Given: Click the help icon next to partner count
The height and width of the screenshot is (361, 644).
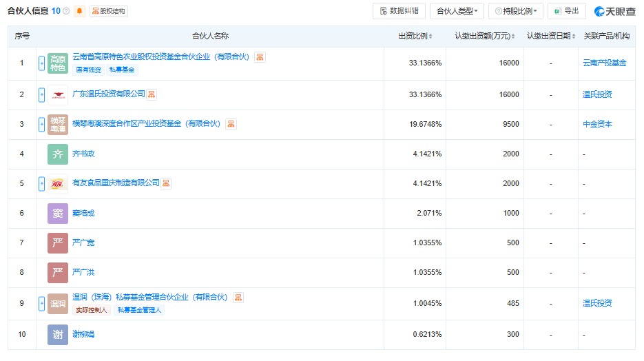Looking at the screenshot, I should coord(66,11).
